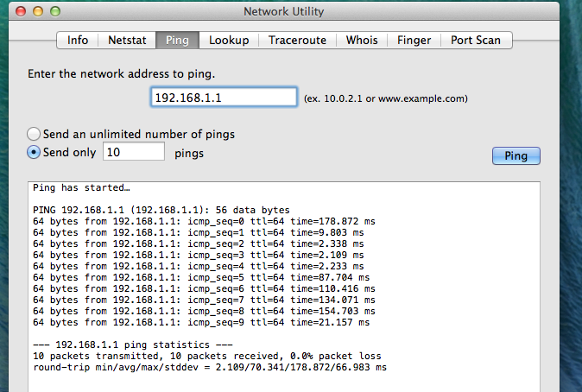Choose the 'Send only' radio option
This screenshot has width=582, height=392.
click(34, 152)
